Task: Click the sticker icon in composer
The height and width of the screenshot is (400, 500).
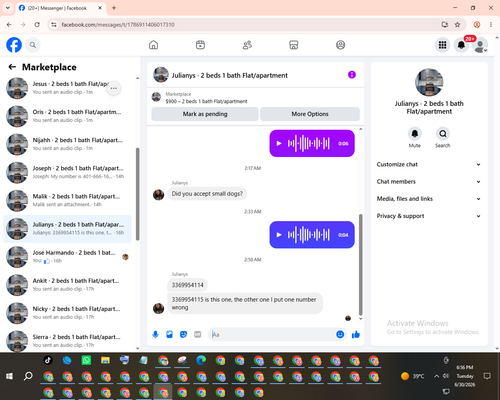Action: pos(183,334)
